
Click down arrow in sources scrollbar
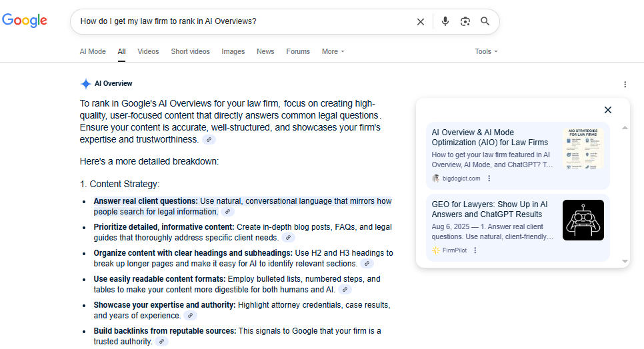pos(625,261)
